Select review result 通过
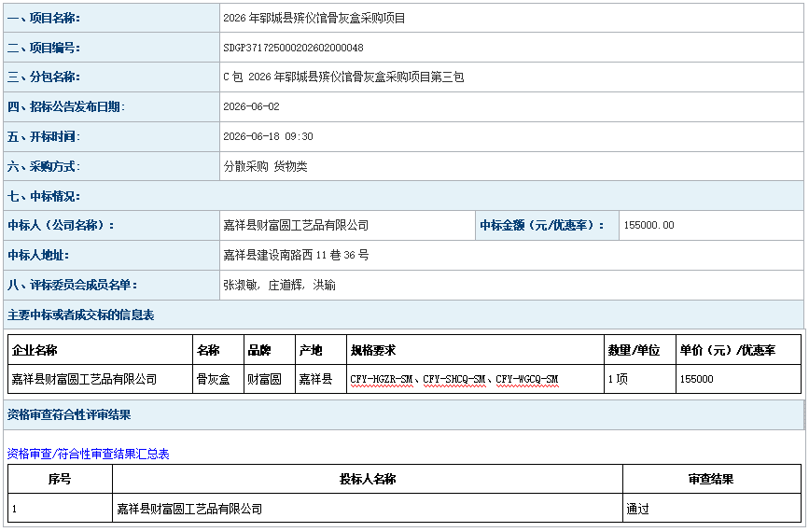The height and width of the screenshot is (532, 809). [x=637, y=510]
